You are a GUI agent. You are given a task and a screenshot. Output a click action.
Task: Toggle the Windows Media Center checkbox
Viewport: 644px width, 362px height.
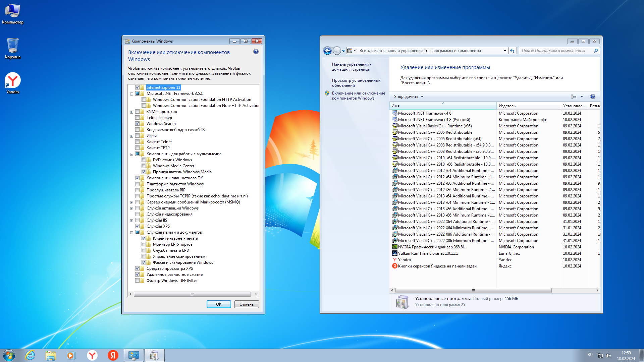144,166
